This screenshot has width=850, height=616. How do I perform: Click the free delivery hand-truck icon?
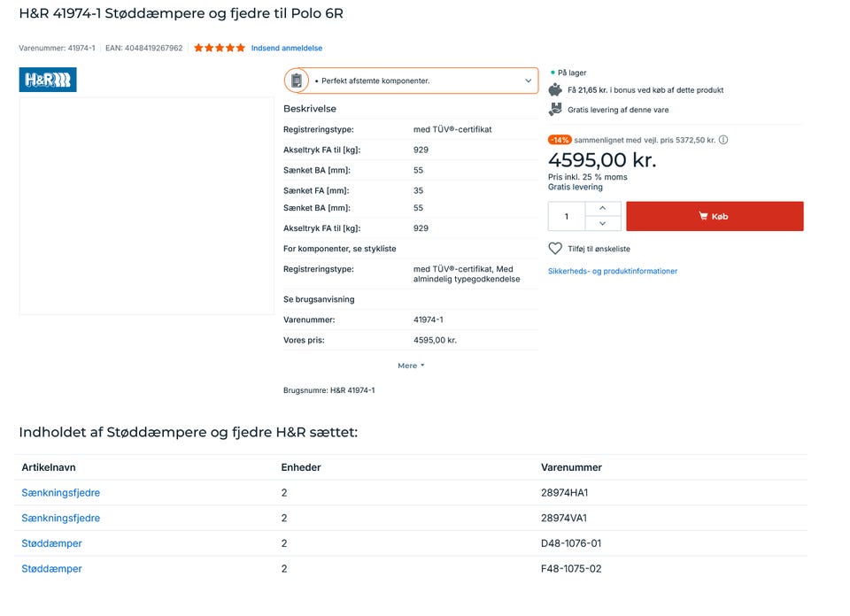555,110
